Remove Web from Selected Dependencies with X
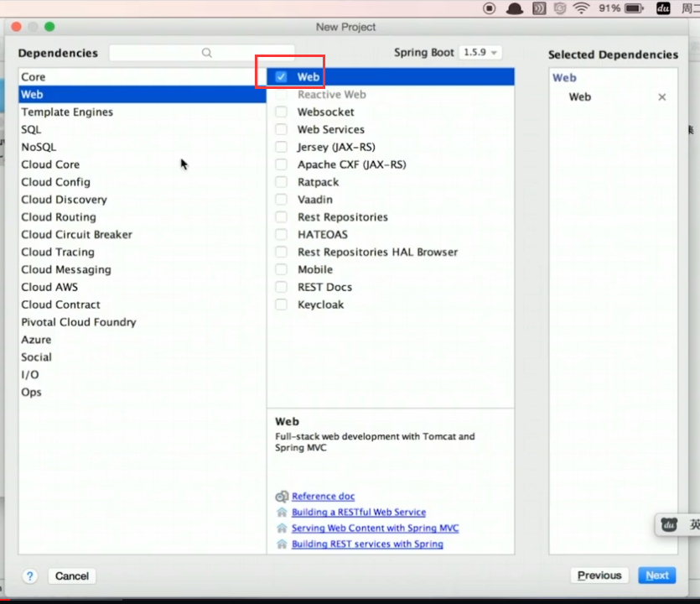700x604 pixels. coord(662,97)
